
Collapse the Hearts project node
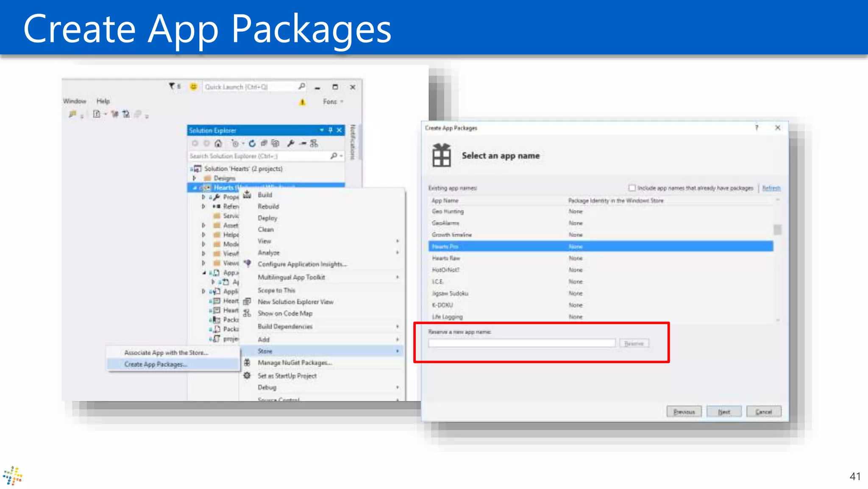click(x=195, y=187)
